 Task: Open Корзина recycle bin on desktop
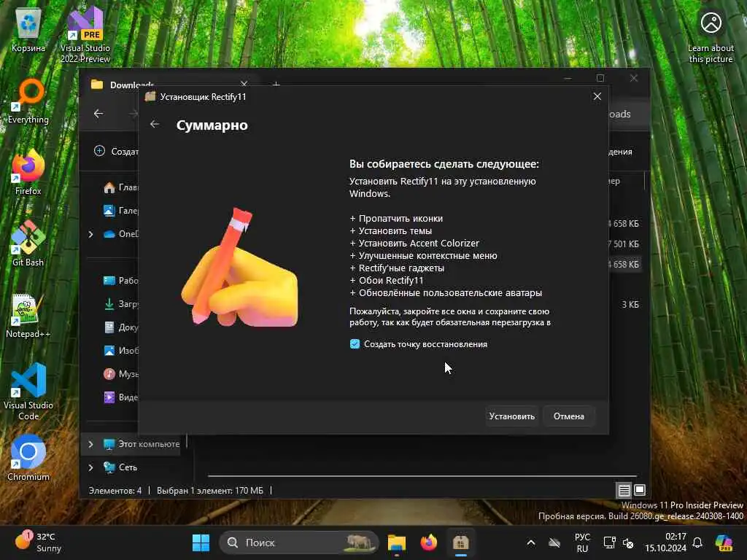point(28,30)
